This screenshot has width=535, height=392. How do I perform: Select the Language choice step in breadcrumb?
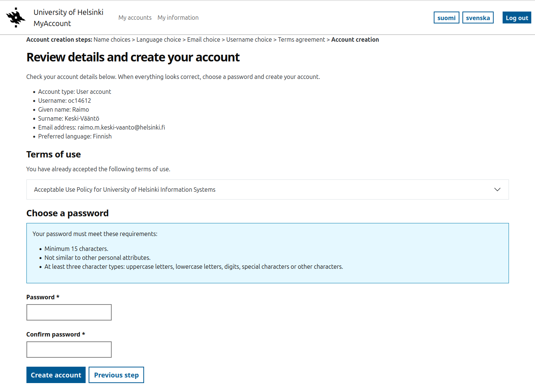pyautogui.click(x=158, y=39)
